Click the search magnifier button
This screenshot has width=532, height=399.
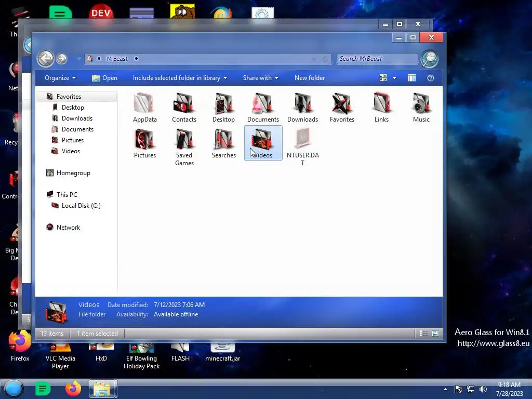(x=430, y=59)
